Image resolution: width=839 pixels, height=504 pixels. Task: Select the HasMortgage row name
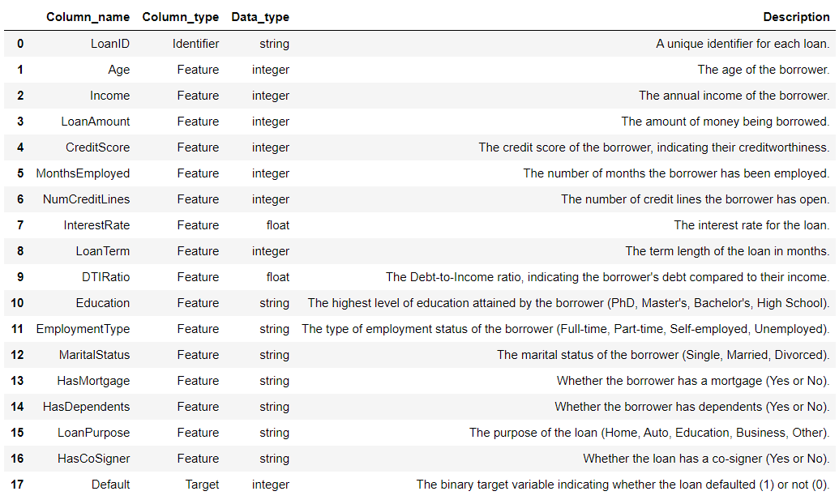[x=93, y=381]
